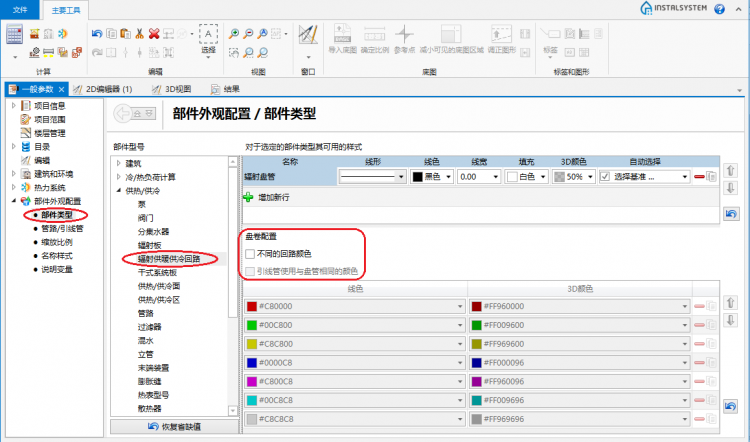The width and height of the screenshot is (750, 442).
Task: Click the scissors cut icon
Action: (139, 33)
